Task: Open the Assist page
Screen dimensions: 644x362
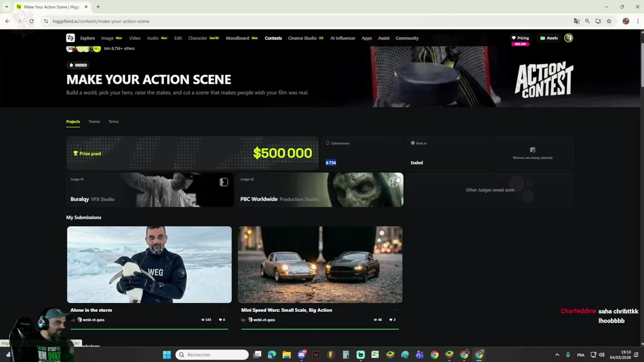Action: point(383,38)
